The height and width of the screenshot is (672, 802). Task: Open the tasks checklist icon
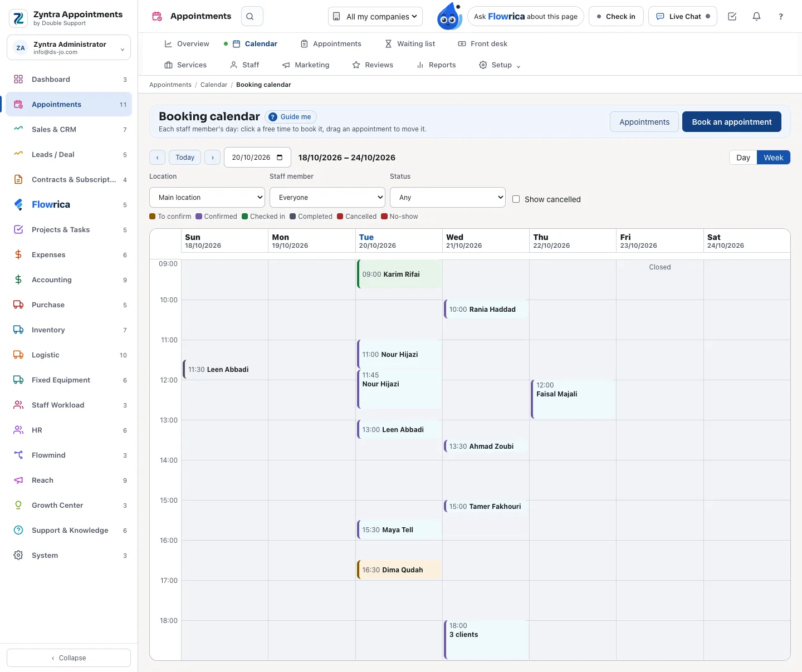(732, 17)
